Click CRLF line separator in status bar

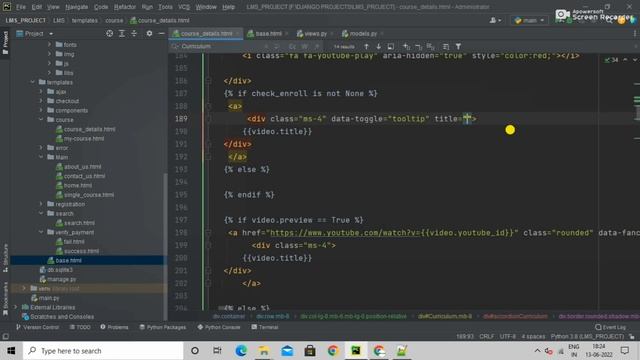[x=487, y=336]
